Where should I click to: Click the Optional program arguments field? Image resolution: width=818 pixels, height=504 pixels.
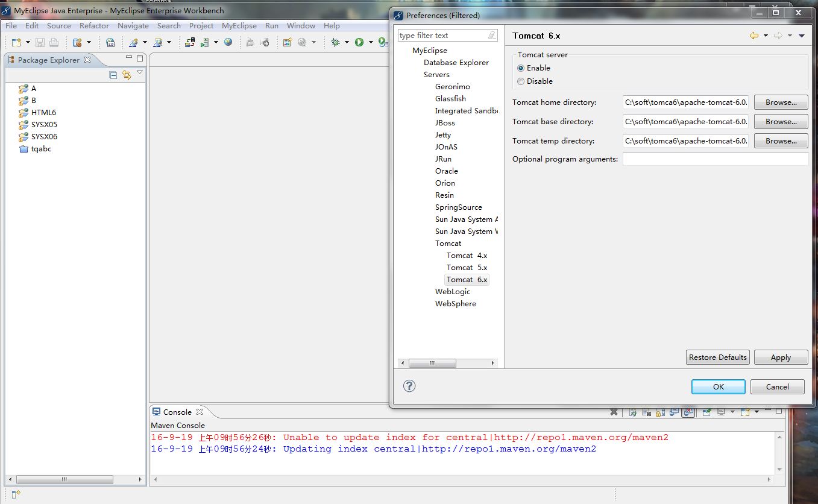716,159
